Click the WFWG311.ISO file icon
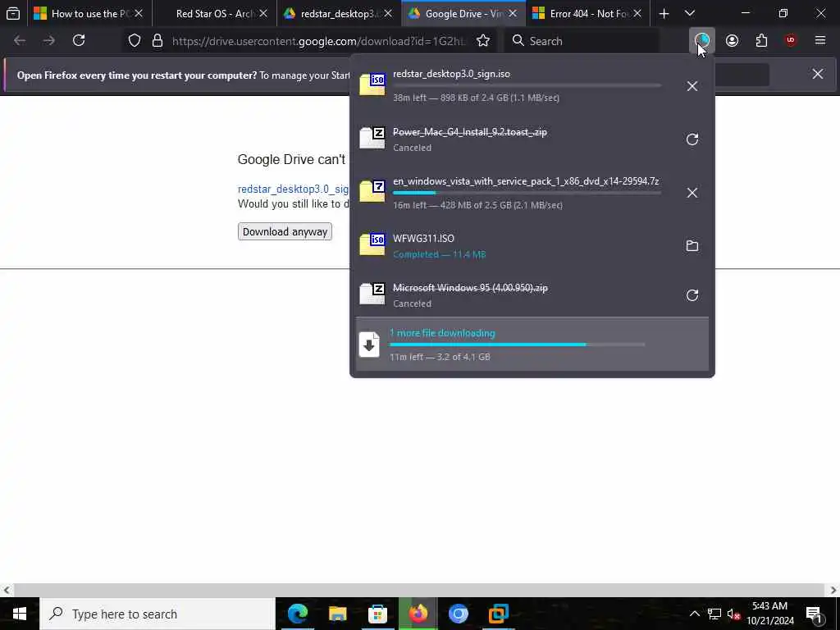 [372, 244]
